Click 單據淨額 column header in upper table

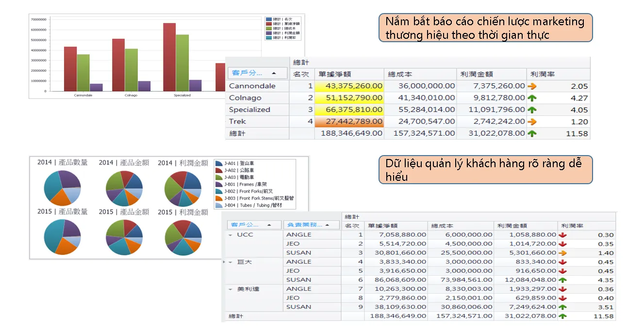tap(349, 74)
